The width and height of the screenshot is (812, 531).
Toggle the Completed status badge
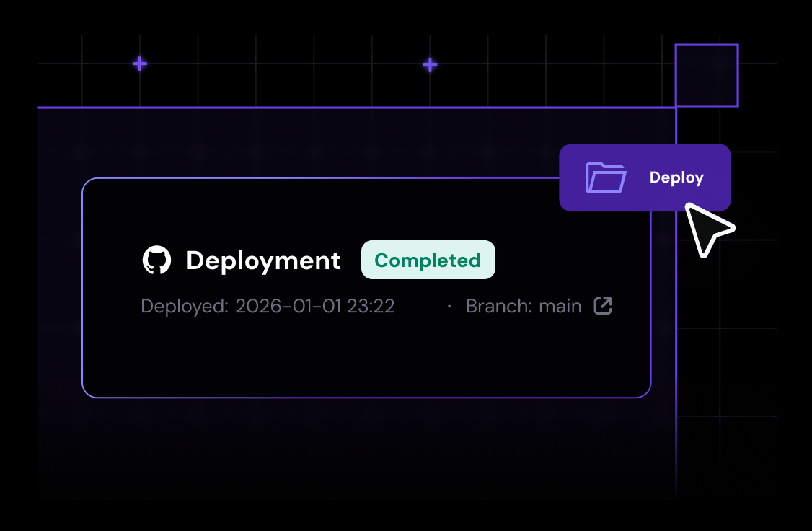[428, 260]
